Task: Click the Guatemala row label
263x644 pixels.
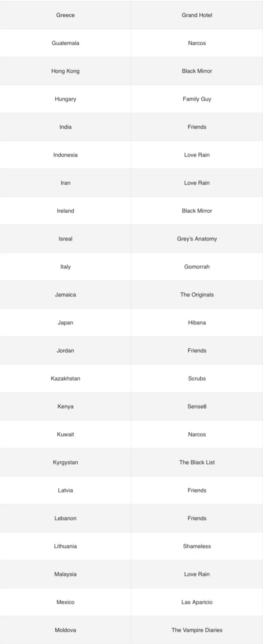Action: pyautogui.click(x=66, y=43)
